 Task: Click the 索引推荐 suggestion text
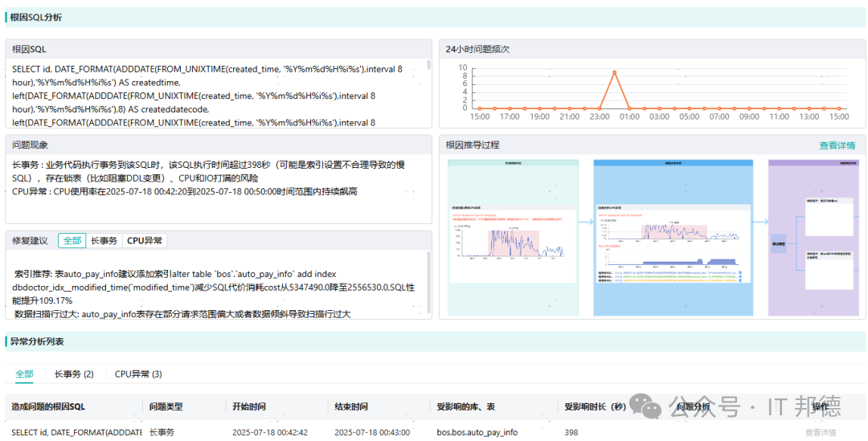214,288
